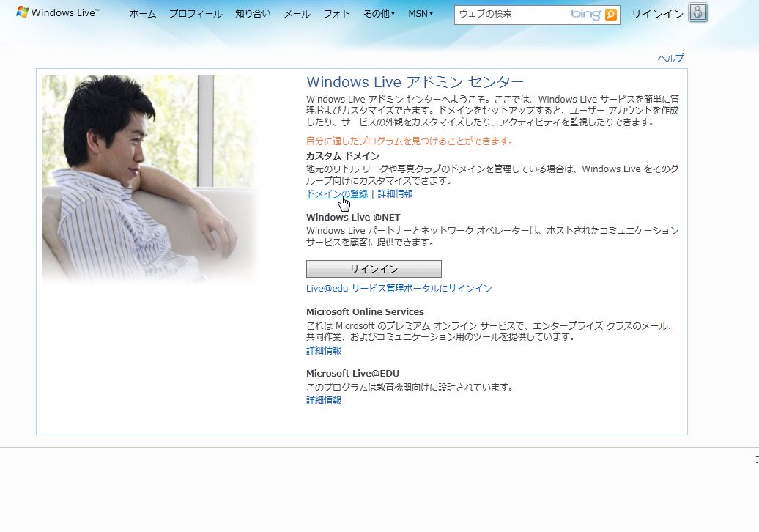Screen dimensions: 759x532
Task: Open メール in the top navigation
Action: point(297,14)
